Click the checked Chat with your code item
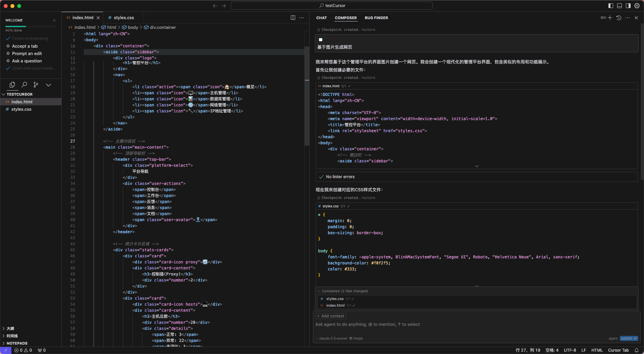Image resolution: width=644 pixels, height=354 pixels. [34, 68]
